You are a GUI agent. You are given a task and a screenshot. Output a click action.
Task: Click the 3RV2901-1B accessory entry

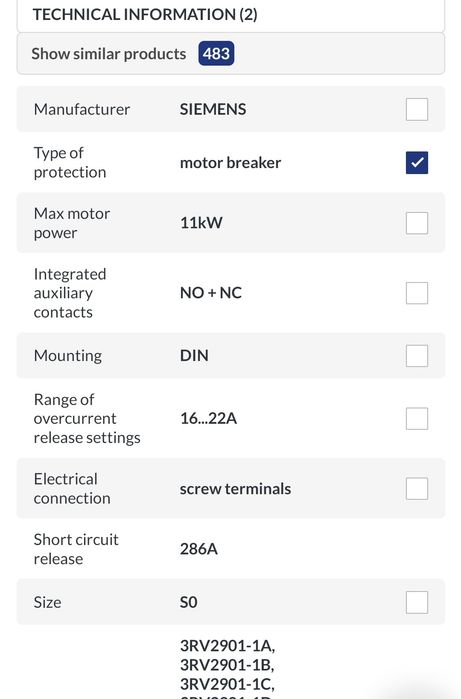coord(227,665)
